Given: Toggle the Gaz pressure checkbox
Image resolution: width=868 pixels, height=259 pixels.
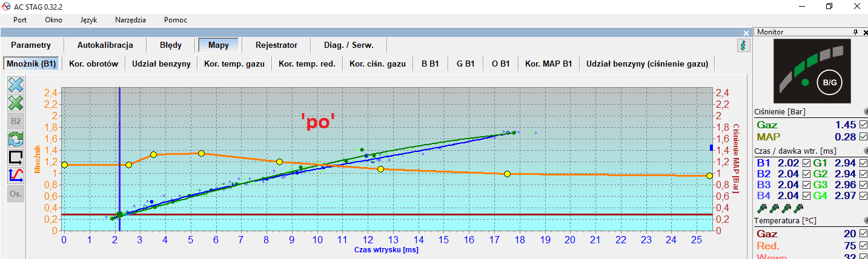Looking at the screenshot, I should click(x=863, y=124).
